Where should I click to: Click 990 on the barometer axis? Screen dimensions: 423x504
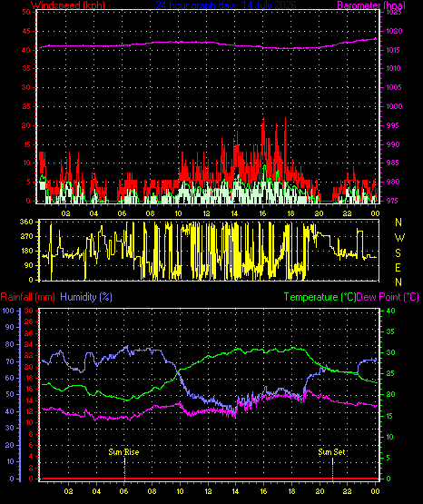click(x=393, y=144)
